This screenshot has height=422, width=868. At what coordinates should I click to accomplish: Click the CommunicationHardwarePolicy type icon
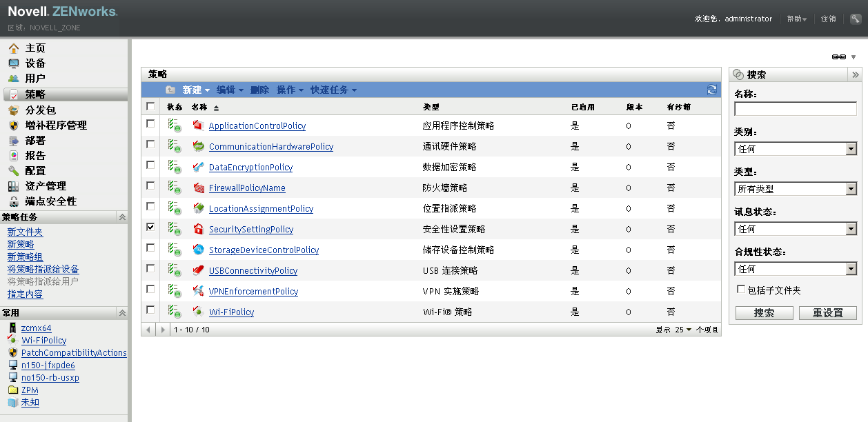(199, 146)
